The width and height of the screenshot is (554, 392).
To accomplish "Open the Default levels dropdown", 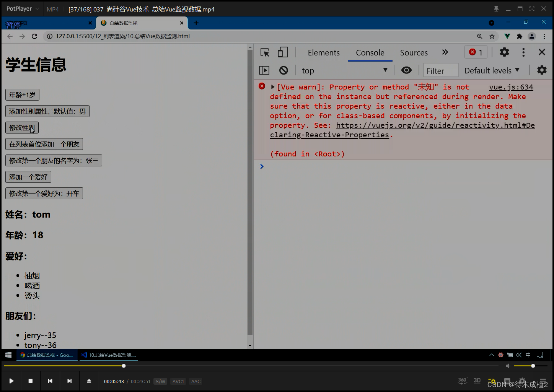I will pos(492,70).
